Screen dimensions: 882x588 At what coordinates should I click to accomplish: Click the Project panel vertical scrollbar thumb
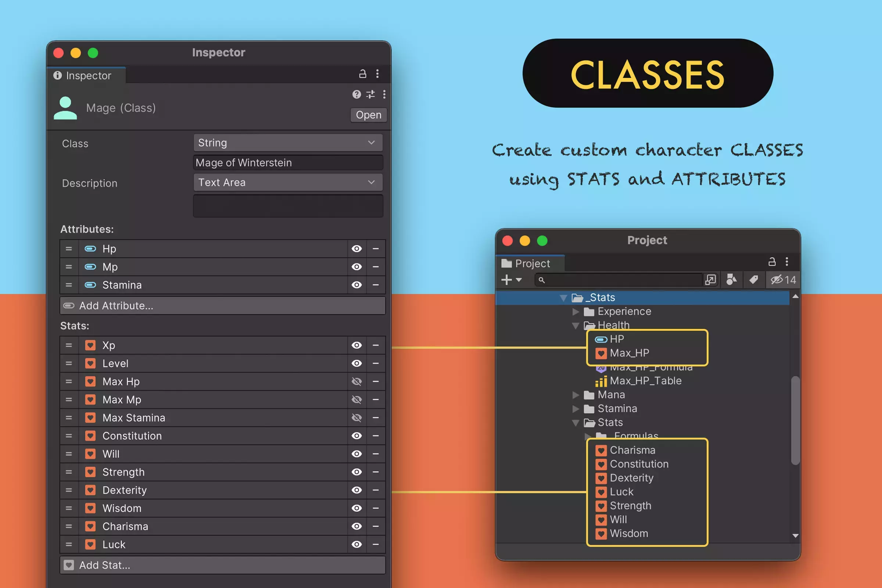coord(795,420)
